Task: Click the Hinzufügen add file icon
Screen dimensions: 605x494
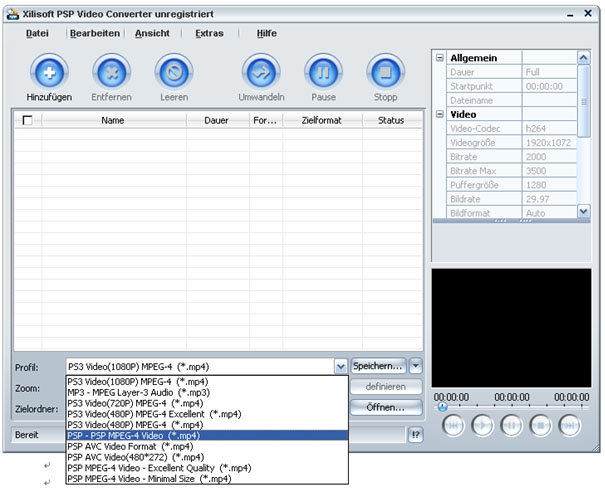Action: pyautogui.click(x=49, y=73)
